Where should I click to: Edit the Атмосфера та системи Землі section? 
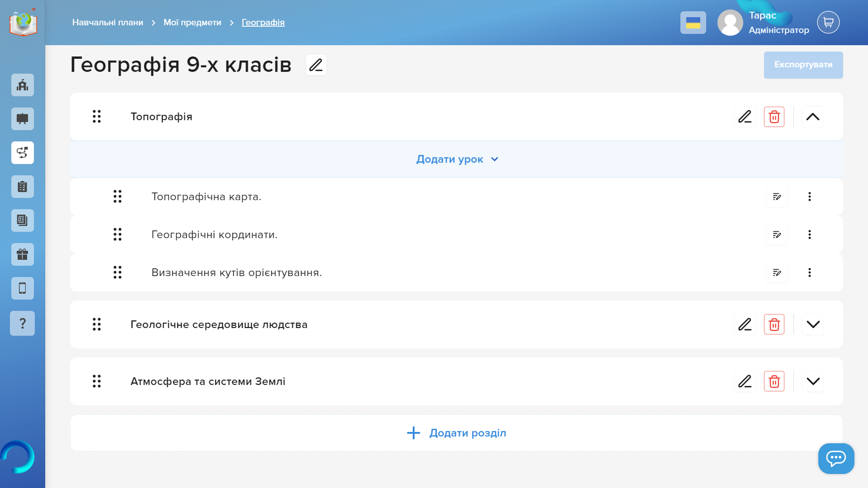(x=745, y=381)
